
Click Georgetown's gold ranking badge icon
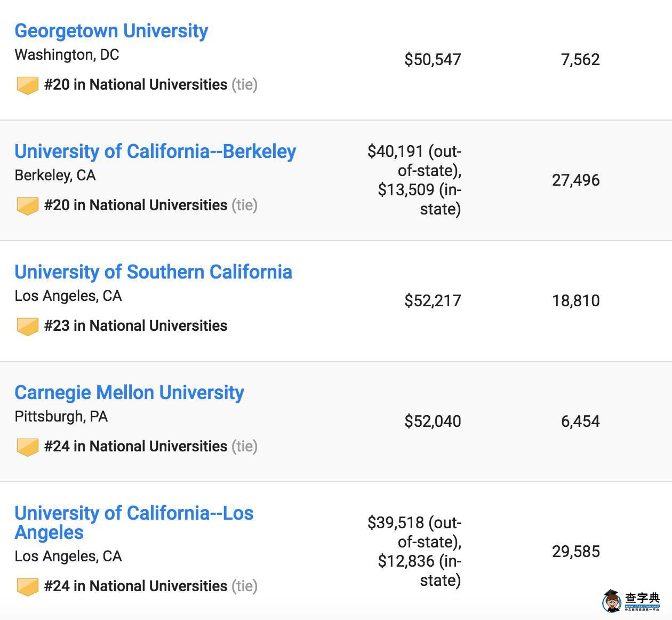tap(27, 85)
